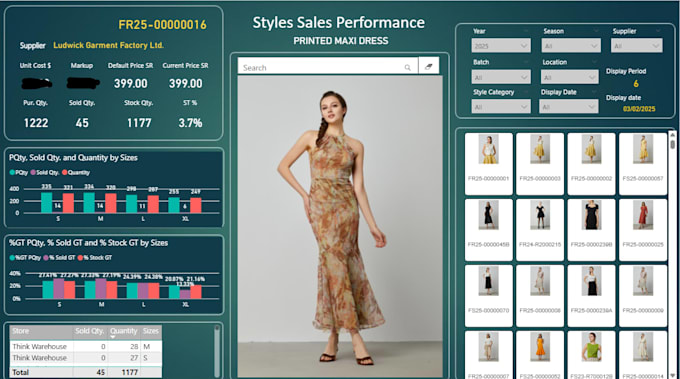The image size is (680, 379).
Task: Click teal PQty bar for size S
Action: click(47, 203)
